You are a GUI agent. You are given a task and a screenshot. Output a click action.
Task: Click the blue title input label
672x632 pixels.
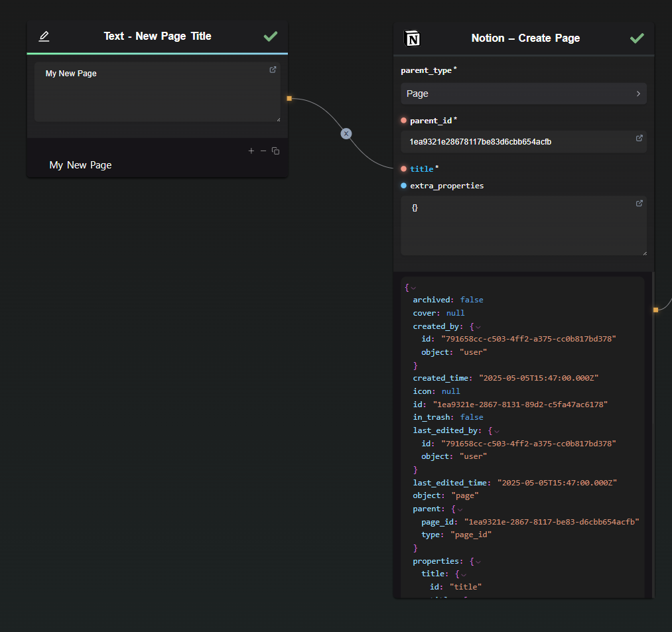coord(422,169)
